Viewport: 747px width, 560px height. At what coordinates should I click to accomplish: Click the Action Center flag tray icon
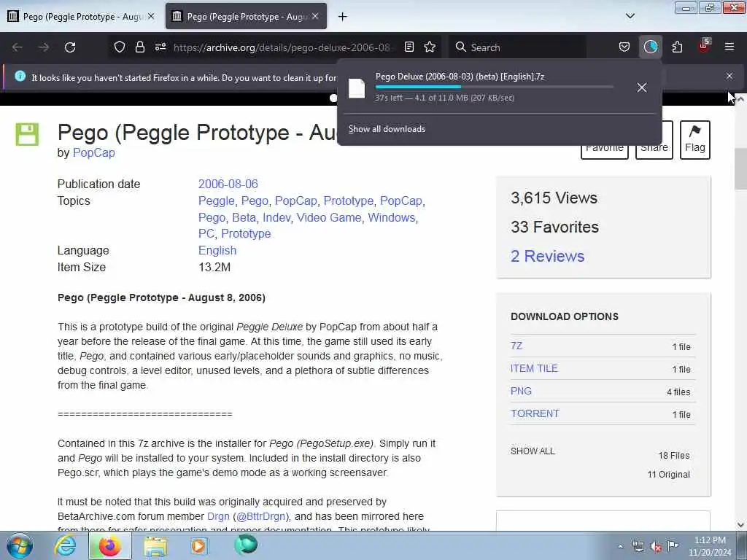coord(673,546)
